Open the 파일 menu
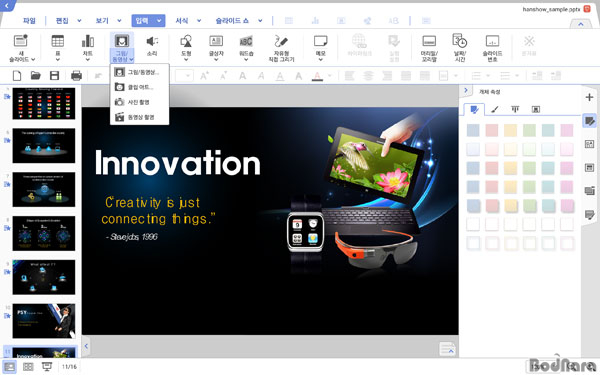The image size is (600, 375). click(x=29, y=21)
